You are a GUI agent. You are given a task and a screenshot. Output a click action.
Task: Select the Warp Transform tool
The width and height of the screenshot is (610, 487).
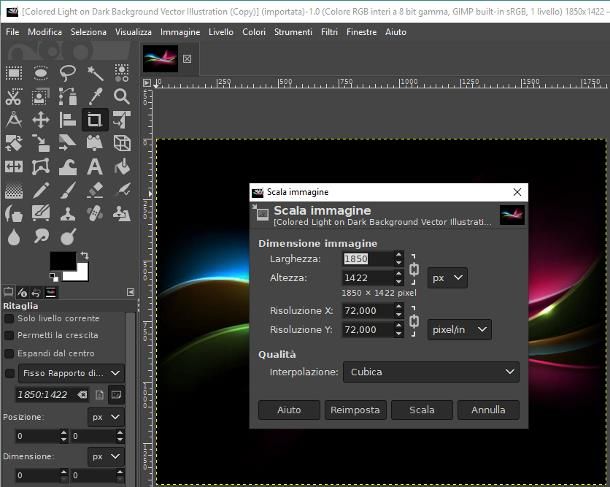point(68,167)
